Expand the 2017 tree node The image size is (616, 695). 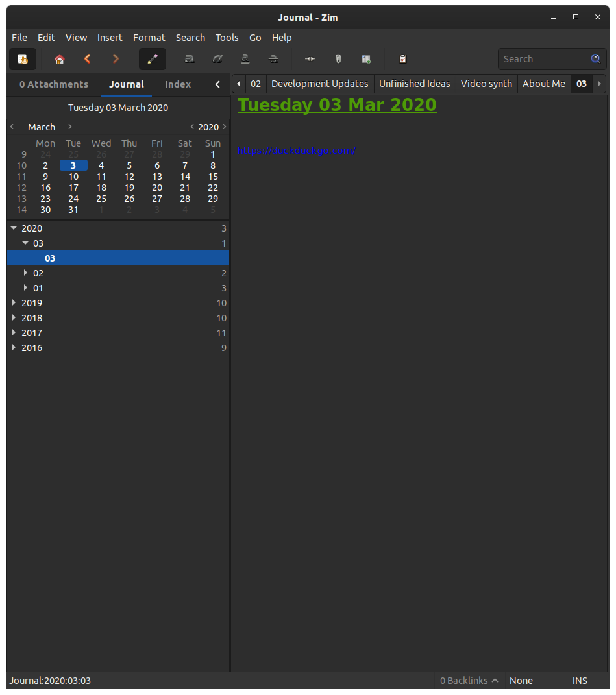pos(14,333)
